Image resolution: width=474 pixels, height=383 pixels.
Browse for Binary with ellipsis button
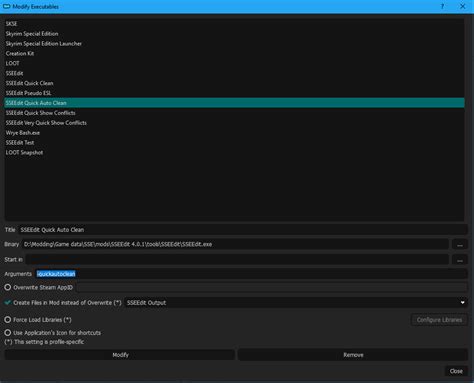click(x=460, y=245)
